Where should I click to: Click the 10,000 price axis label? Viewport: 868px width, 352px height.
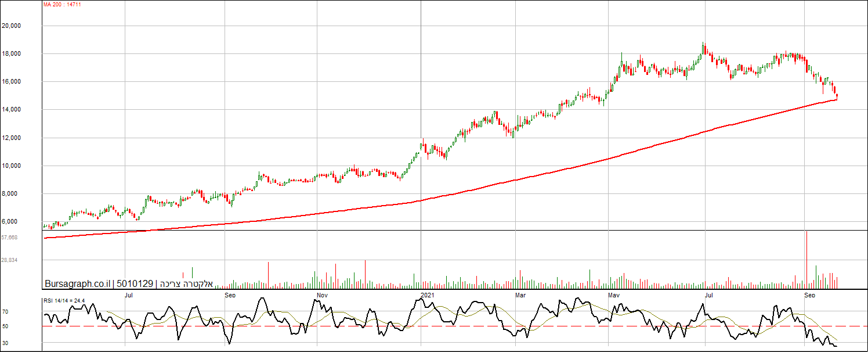coord(12,166)
